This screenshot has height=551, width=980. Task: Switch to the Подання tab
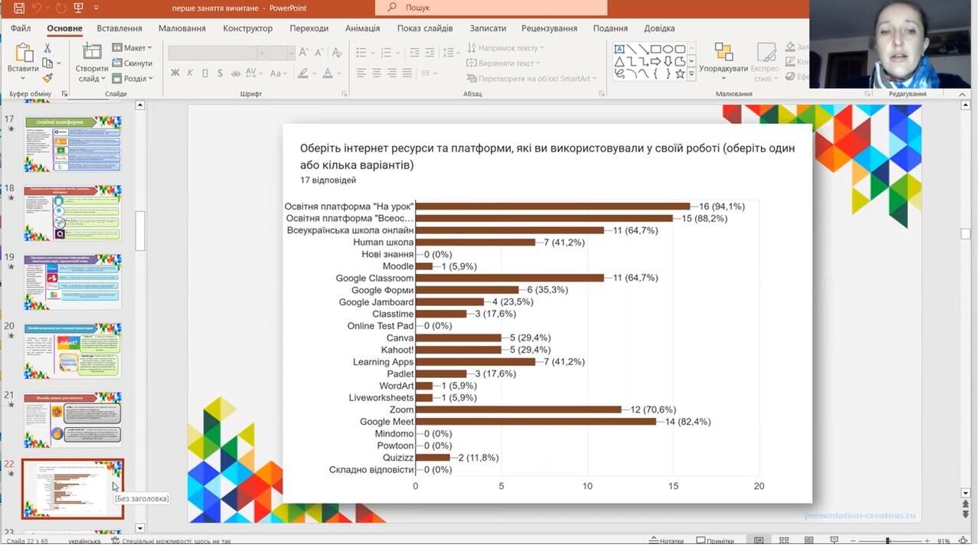pyautogui.click(x=610, y=28)
